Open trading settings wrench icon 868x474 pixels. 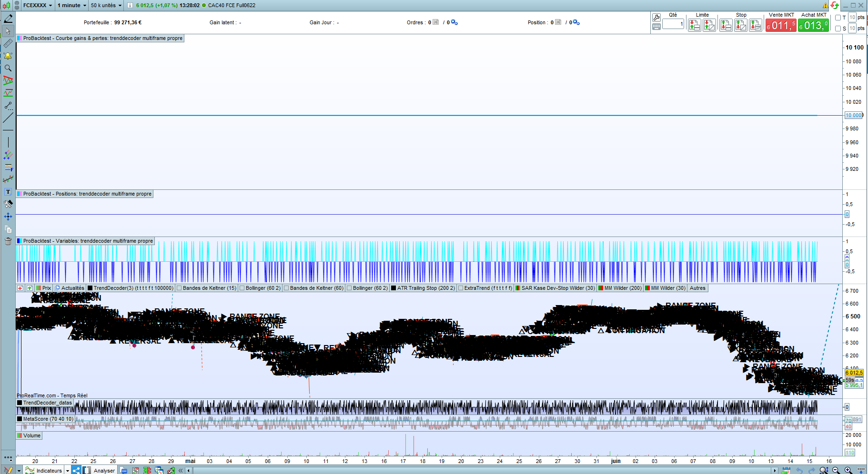pyautogui.click(x=656, y=18)
